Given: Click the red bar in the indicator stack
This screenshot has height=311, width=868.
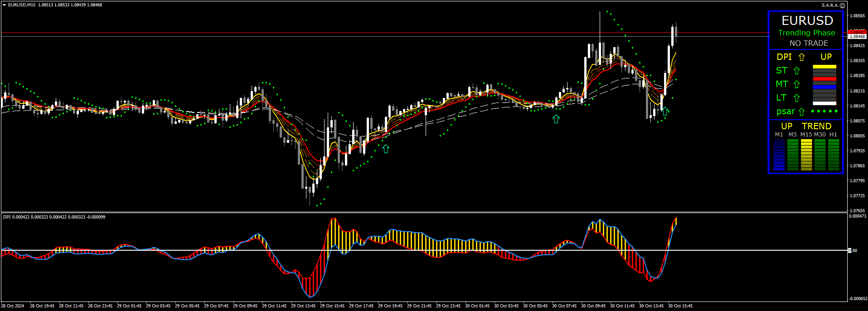Looking at the screenshot, I should [824, 79].
